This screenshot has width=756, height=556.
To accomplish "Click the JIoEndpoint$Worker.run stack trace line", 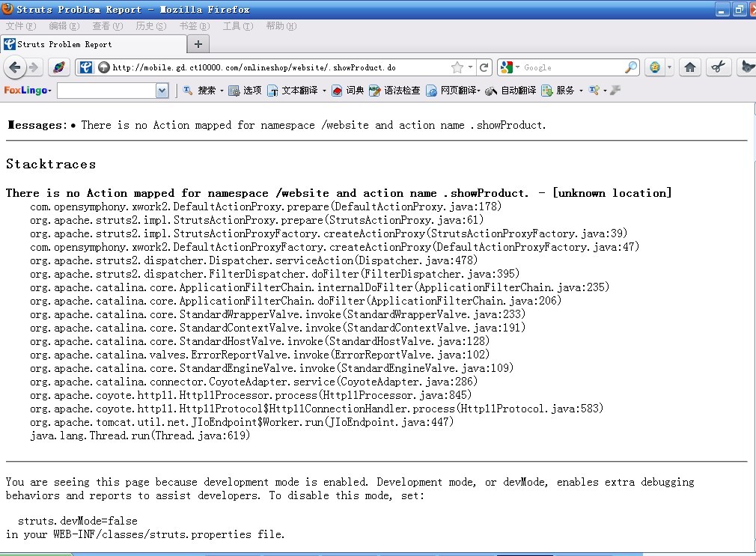I will click(x=242, y=422).
